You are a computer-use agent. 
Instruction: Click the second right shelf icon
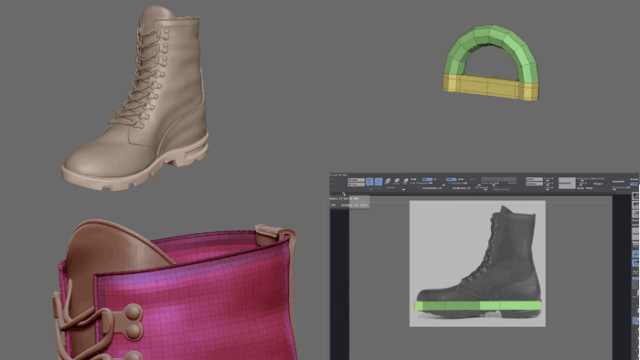click(x=636, y=205)
